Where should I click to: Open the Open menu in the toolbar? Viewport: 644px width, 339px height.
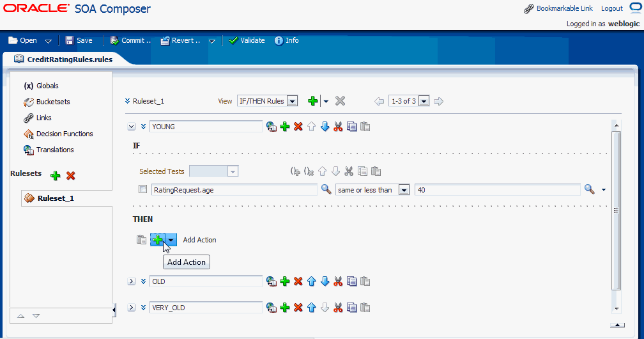[x=22, y=40]
